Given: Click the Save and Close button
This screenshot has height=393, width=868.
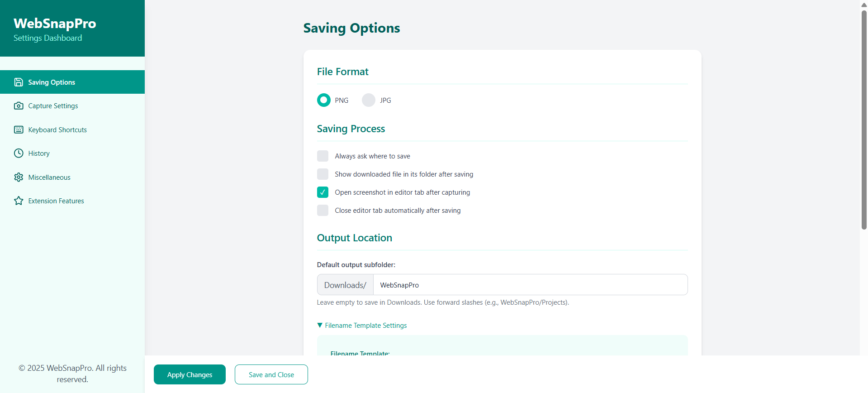Looking at the screenshot, I should (271, 375).
